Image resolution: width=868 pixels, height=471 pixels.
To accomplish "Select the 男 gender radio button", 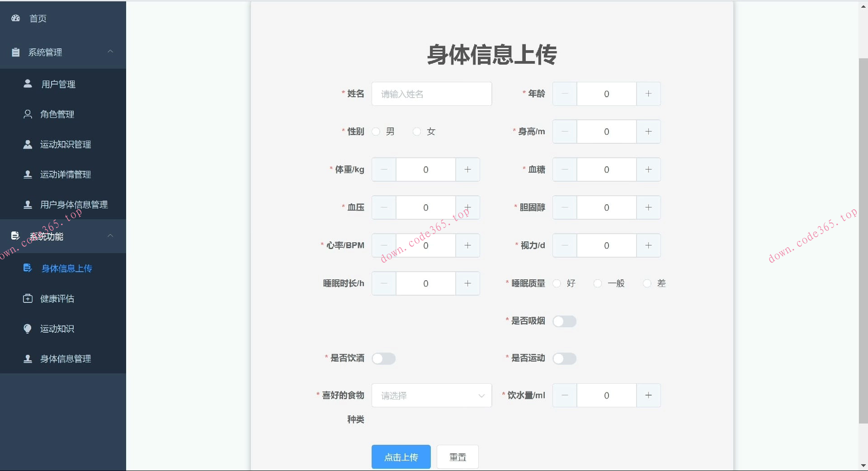I will (x=376, y=132).
